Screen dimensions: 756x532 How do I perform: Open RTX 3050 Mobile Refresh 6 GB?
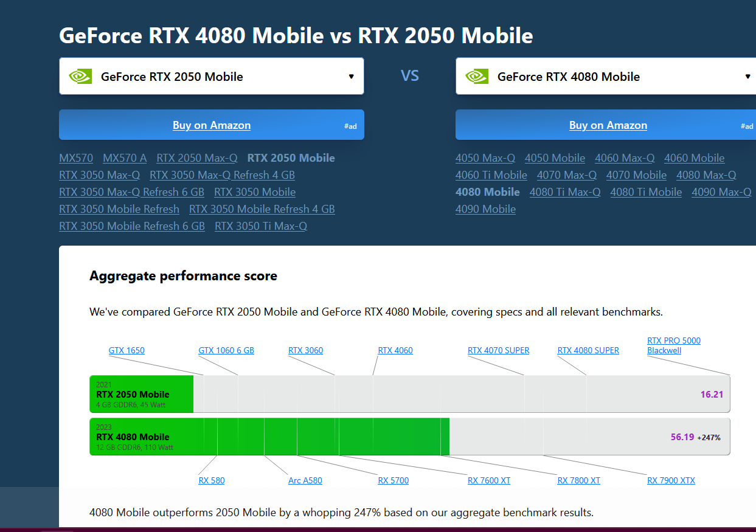(x=132, y=226)
